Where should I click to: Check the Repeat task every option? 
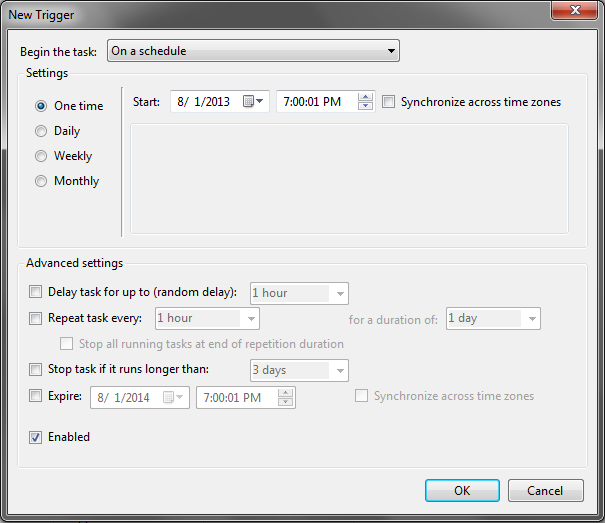pos(36,319)
